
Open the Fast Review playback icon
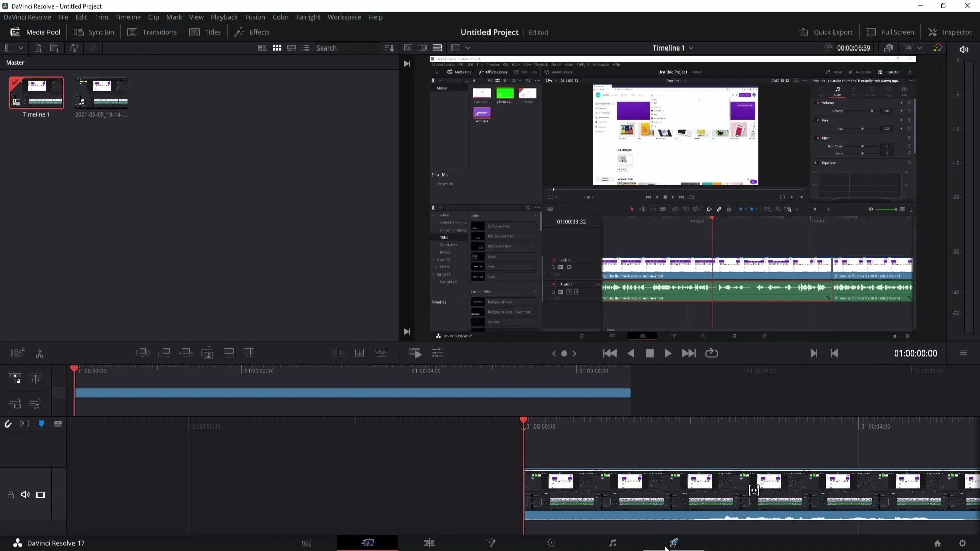coord(415,353)
